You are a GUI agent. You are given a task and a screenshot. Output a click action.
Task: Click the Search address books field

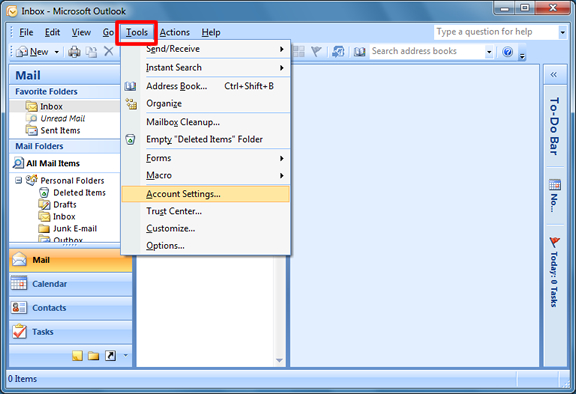click(x=427, y=51)
